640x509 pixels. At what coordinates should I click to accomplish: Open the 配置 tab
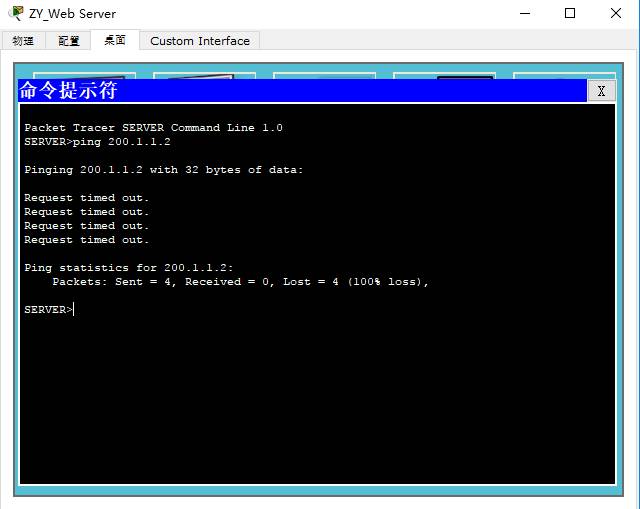[69, 41]
